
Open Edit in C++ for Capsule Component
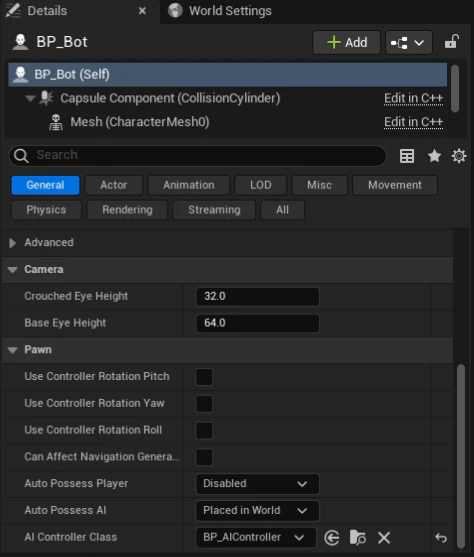413,98
